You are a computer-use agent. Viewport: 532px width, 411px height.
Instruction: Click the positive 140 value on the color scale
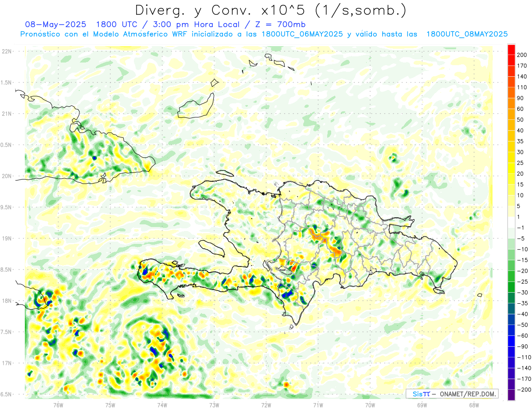tap(522, 77)
